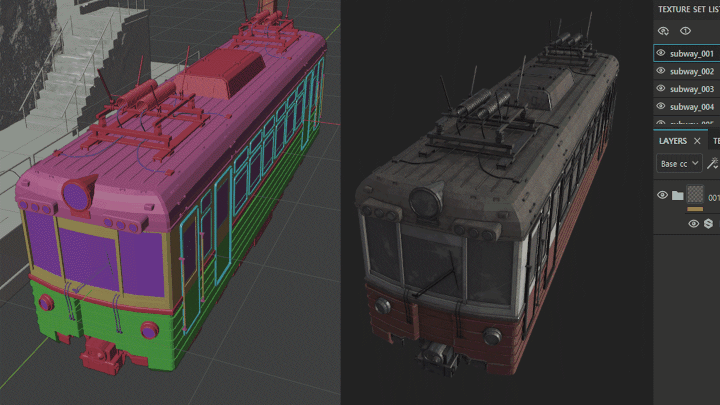Select the subway_002 texture set
This screenshot has width=720, height=405.
(692, 71)
